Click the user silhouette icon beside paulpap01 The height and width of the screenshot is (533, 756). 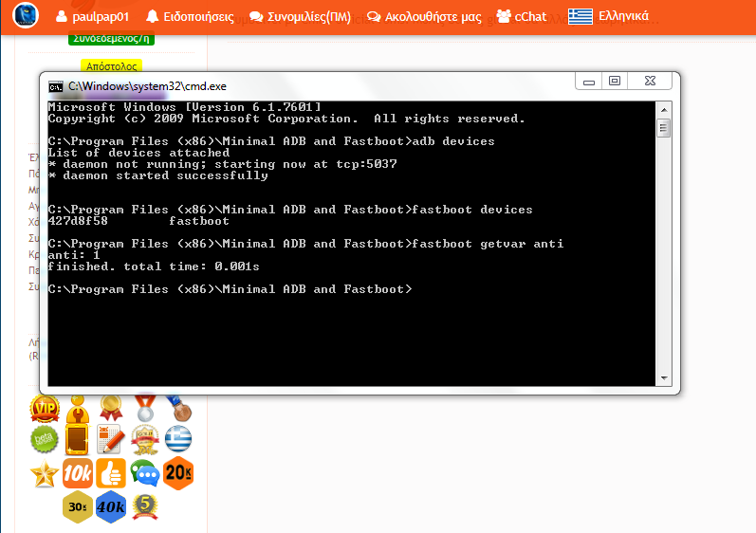[62, 16]
